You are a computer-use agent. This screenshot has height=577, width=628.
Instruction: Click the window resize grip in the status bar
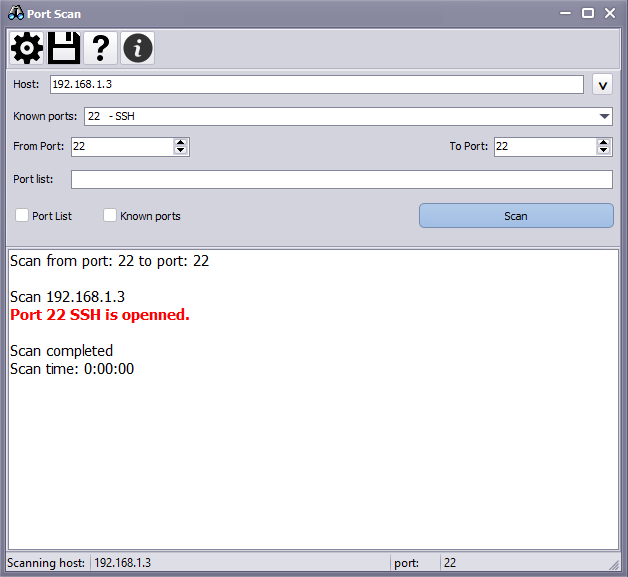614,565
